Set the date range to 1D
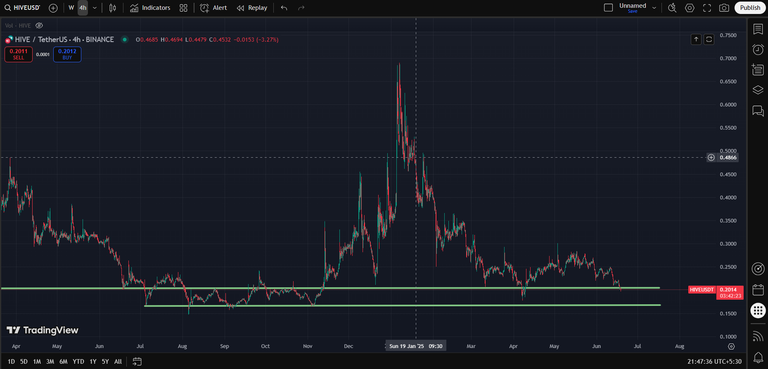 click(11, 362)
